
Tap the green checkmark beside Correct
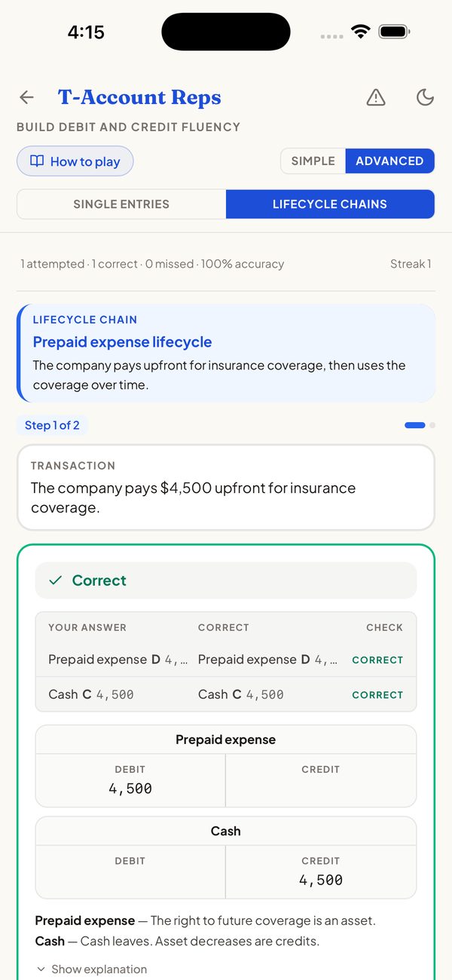tap(55, 580)
